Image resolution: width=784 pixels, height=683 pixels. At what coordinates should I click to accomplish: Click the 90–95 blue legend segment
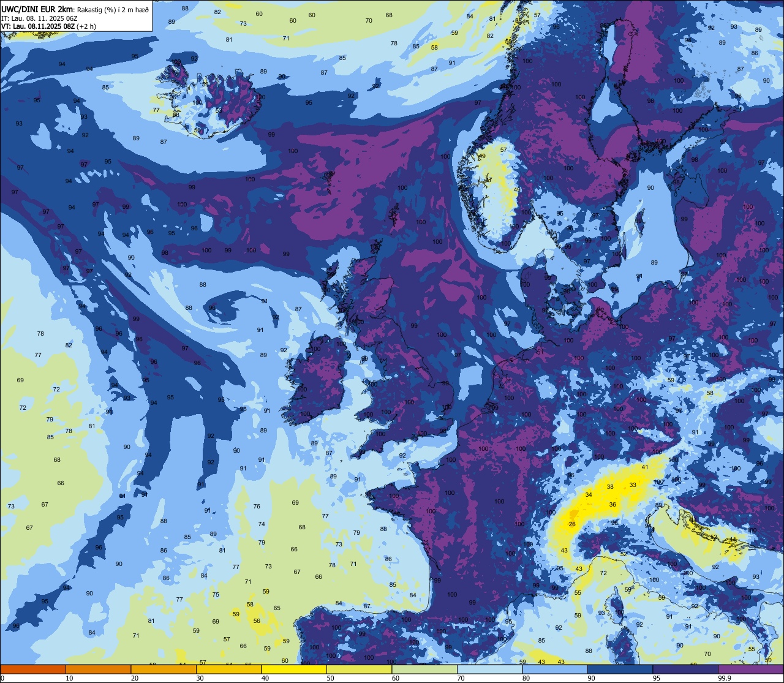[620, 669]
